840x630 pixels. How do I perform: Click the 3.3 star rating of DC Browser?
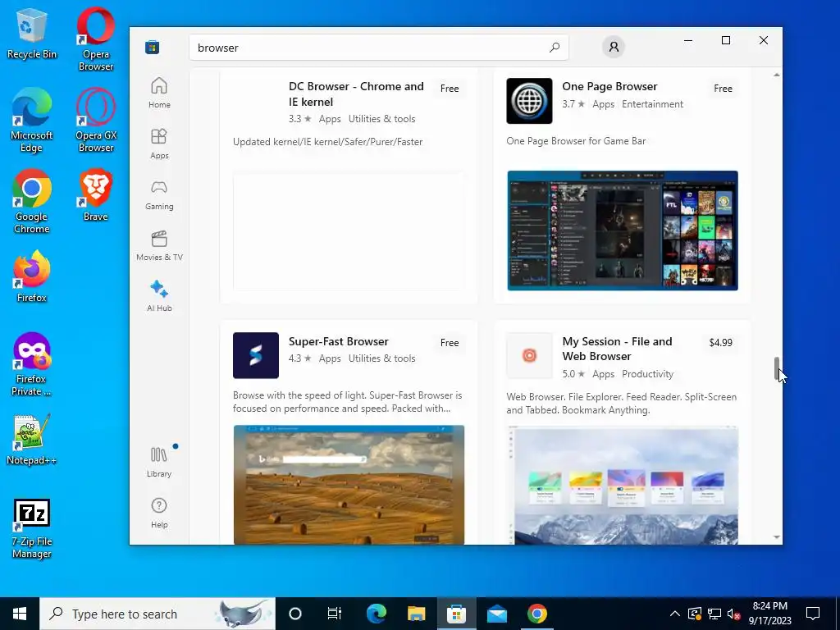click(300, 119)
